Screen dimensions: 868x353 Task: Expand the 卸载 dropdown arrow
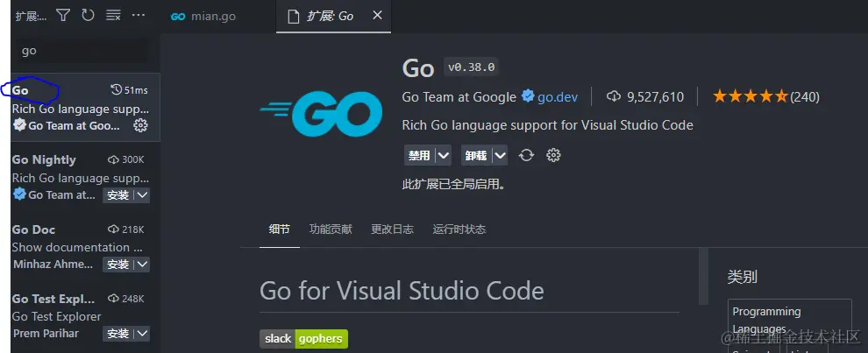501,155
